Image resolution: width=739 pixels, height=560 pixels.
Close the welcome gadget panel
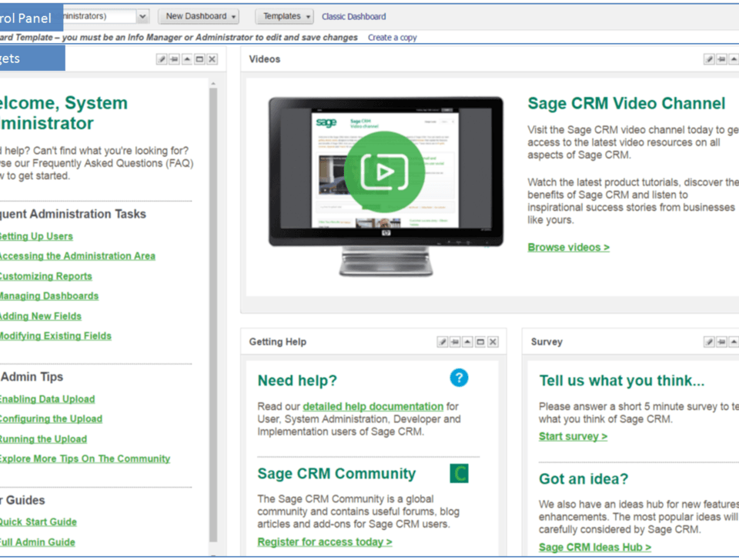coord(212,59)
